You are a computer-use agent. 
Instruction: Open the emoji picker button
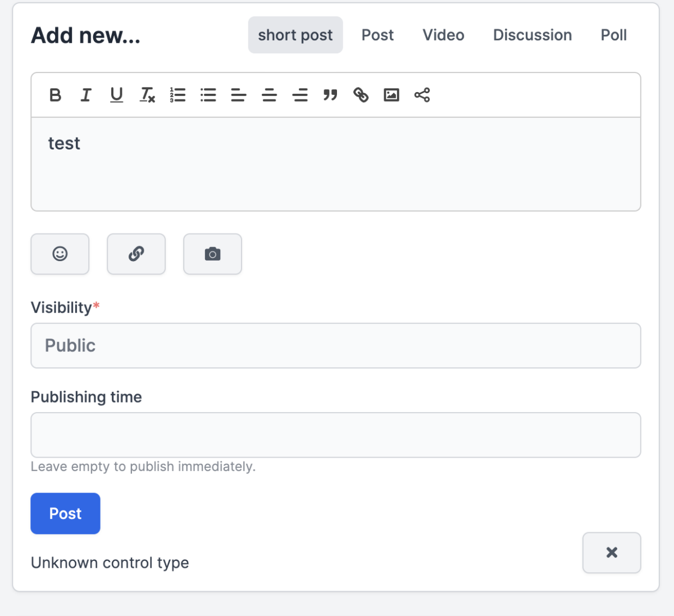tap(60, 254)
